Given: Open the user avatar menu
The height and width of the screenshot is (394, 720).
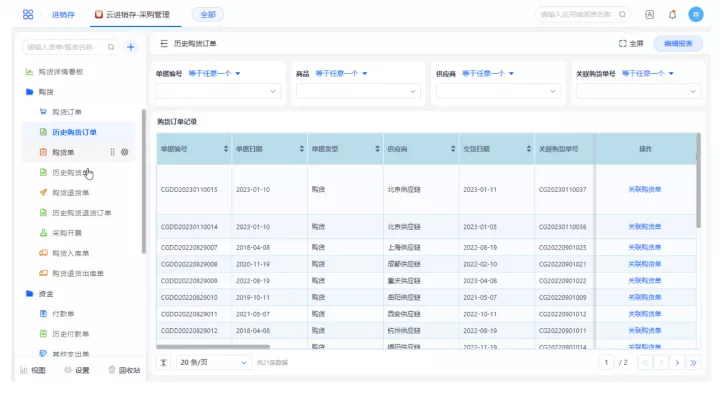Looking at the screenshot, I should click(696, 15).
